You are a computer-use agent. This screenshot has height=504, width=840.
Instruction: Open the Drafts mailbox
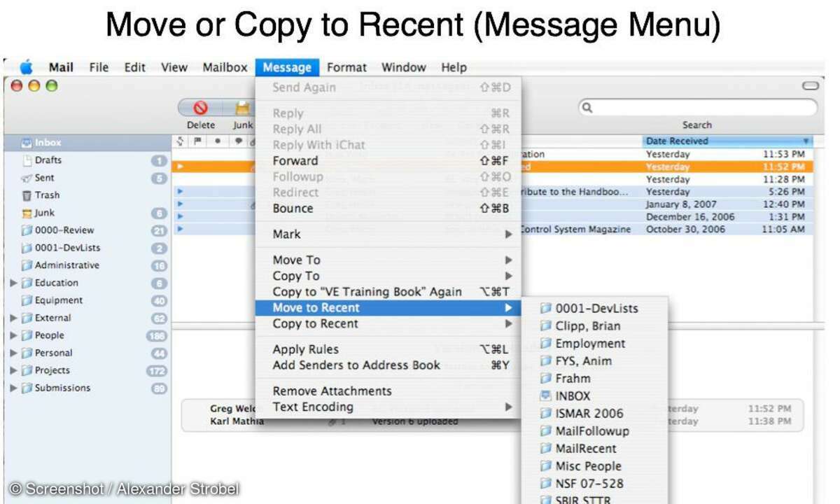pos(48,160)
